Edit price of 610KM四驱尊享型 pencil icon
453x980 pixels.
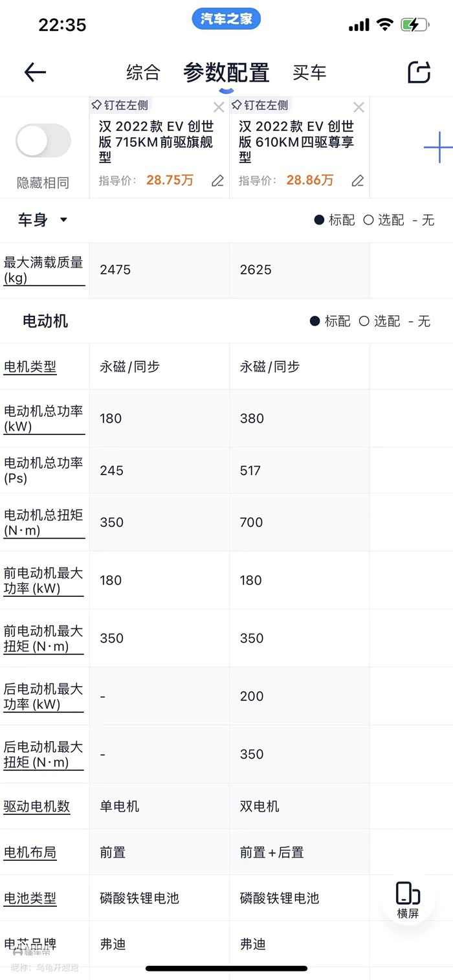(x=358, y=181)
